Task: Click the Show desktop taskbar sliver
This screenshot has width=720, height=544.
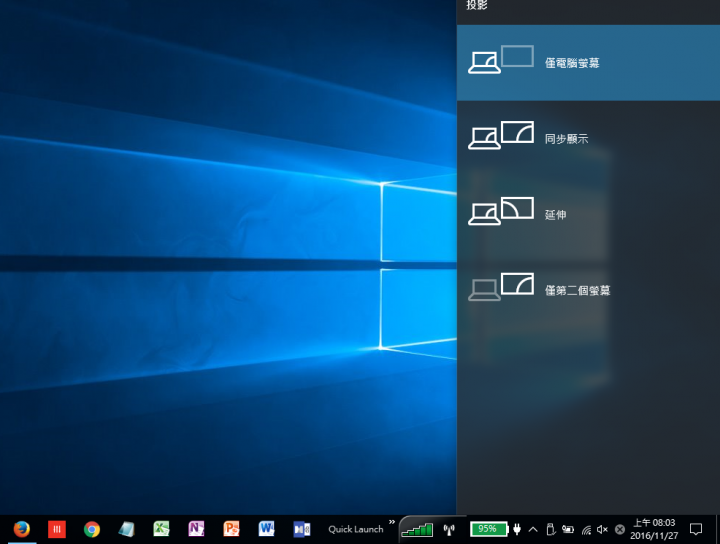Action: [717, 529]
